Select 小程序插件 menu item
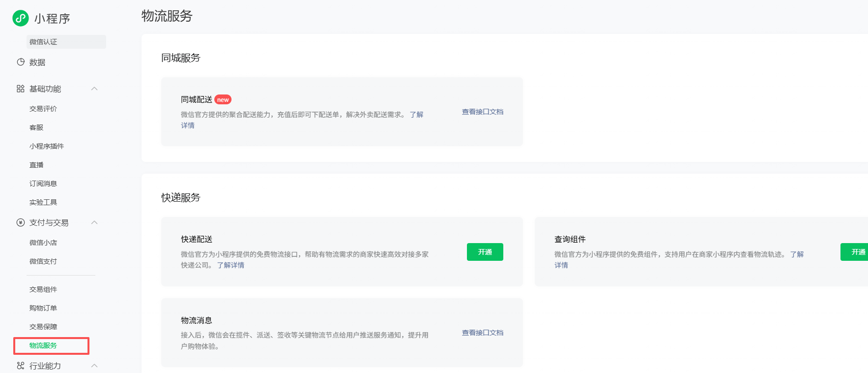The height and width of the screenshot is (373, 868). (47, 146)
